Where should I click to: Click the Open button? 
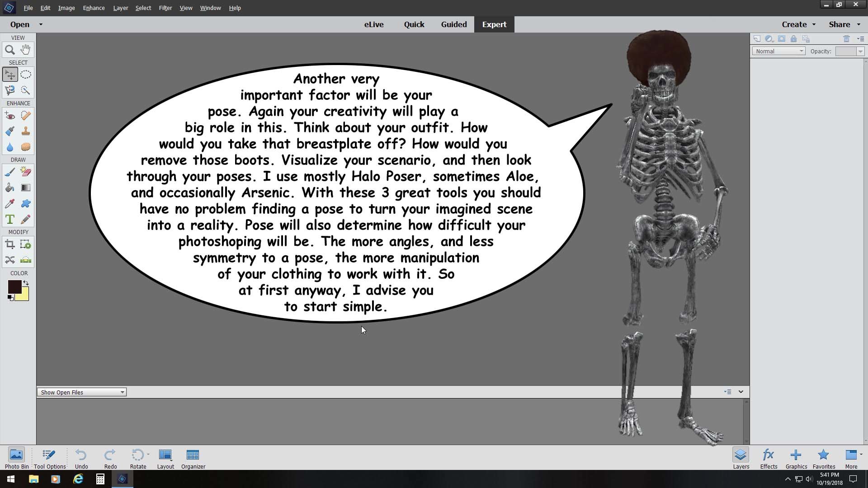20,24
